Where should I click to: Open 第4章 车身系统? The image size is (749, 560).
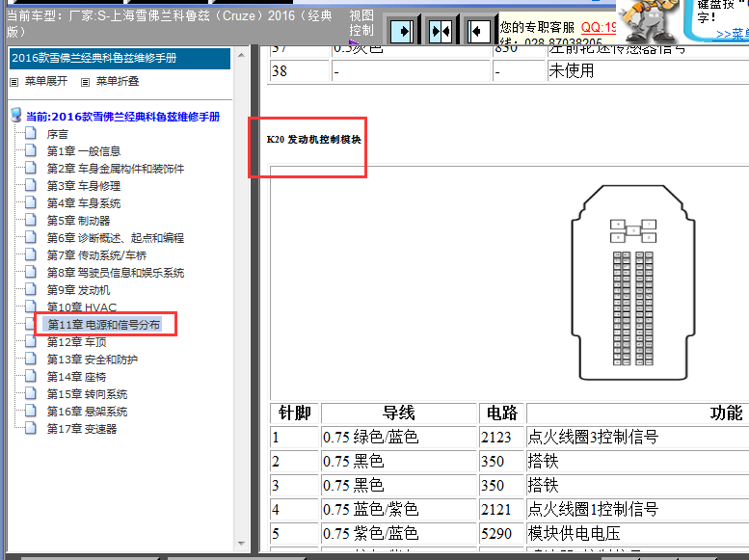[x=84, y=203]
